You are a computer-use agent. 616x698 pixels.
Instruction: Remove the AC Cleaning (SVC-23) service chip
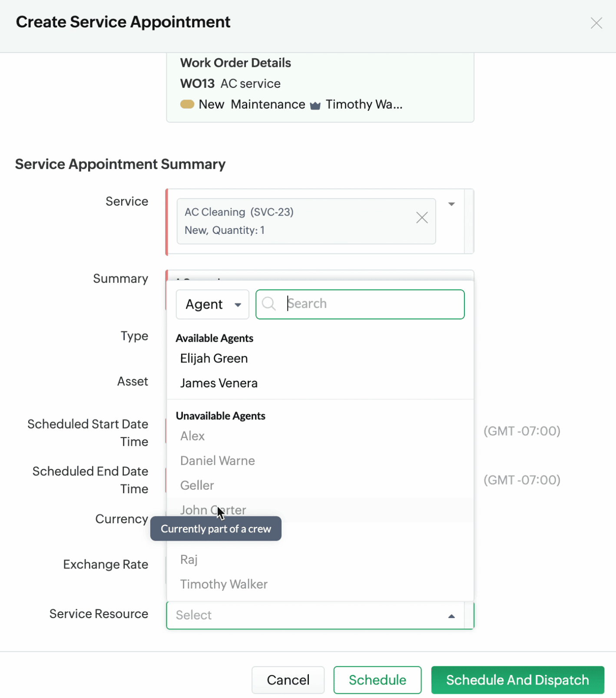[422, 218]
